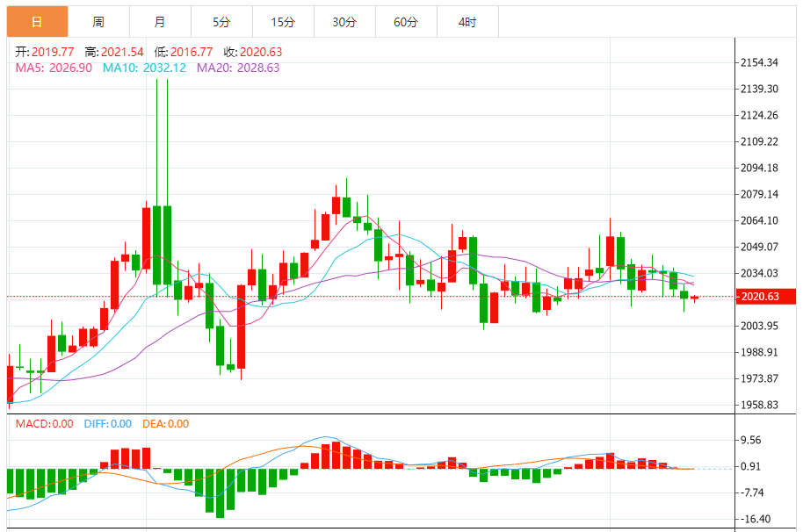Open the 5分 timeframe tab

pyautogui.click(x=221, y=21)
